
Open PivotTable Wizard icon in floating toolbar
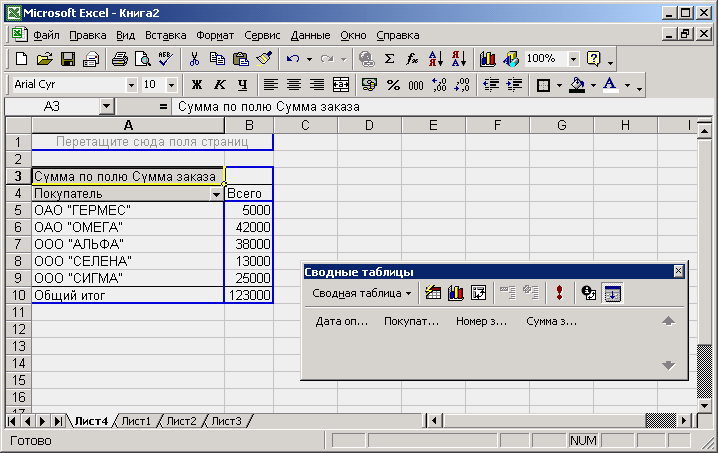click(x=479, y=293)
